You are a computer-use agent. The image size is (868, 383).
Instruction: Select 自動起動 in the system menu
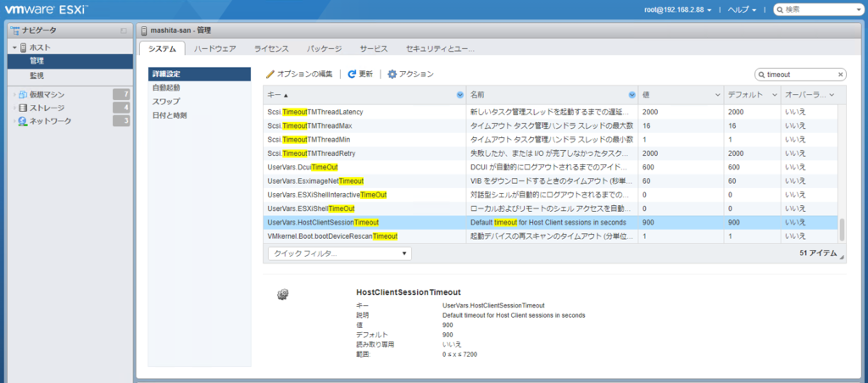[x=200, y=88]
